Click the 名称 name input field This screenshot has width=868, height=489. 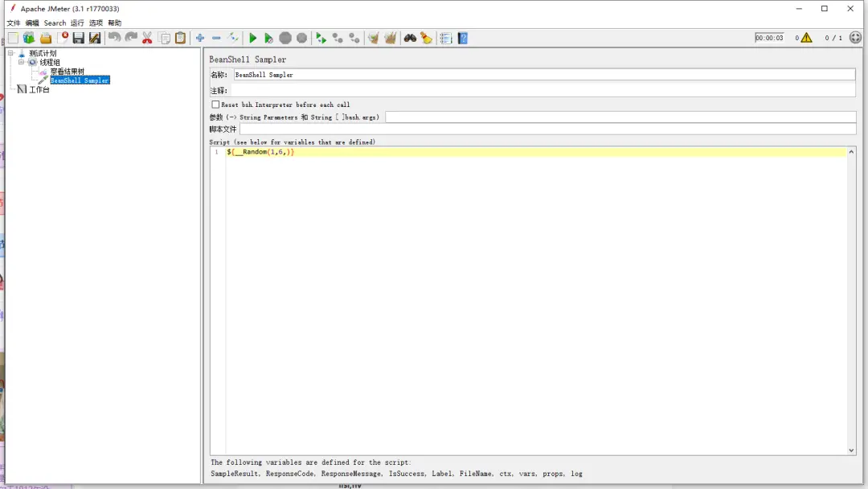pos(544,75)
